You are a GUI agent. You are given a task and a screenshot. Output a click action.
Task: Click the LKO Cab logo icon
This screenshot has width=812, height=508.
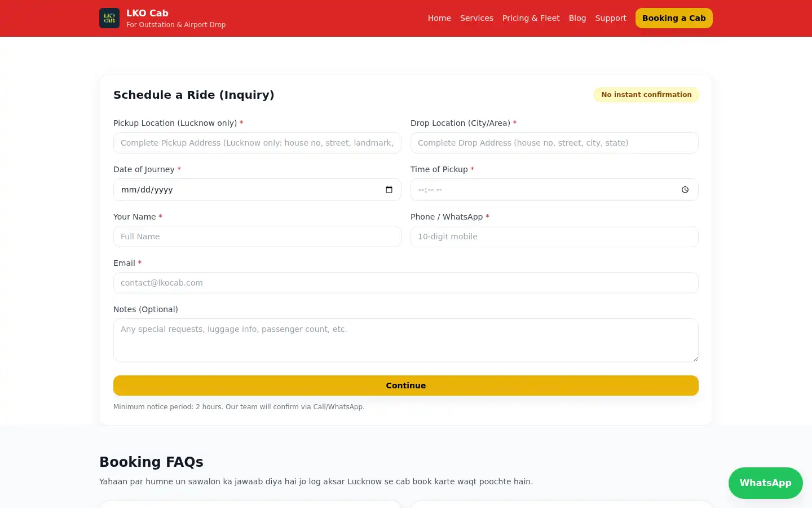[x=109, y=18]
